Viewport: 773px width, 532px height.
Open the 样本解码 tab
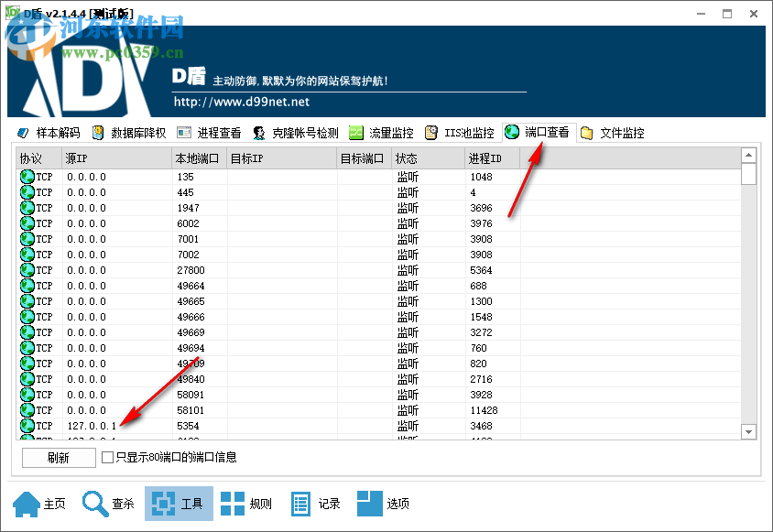tap(48, 133)
